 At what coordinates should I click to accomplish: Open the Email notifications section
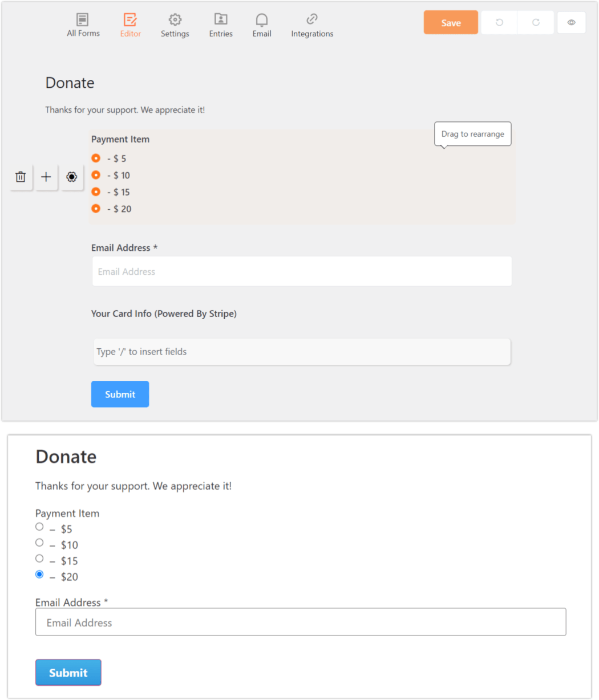[261, 25]
